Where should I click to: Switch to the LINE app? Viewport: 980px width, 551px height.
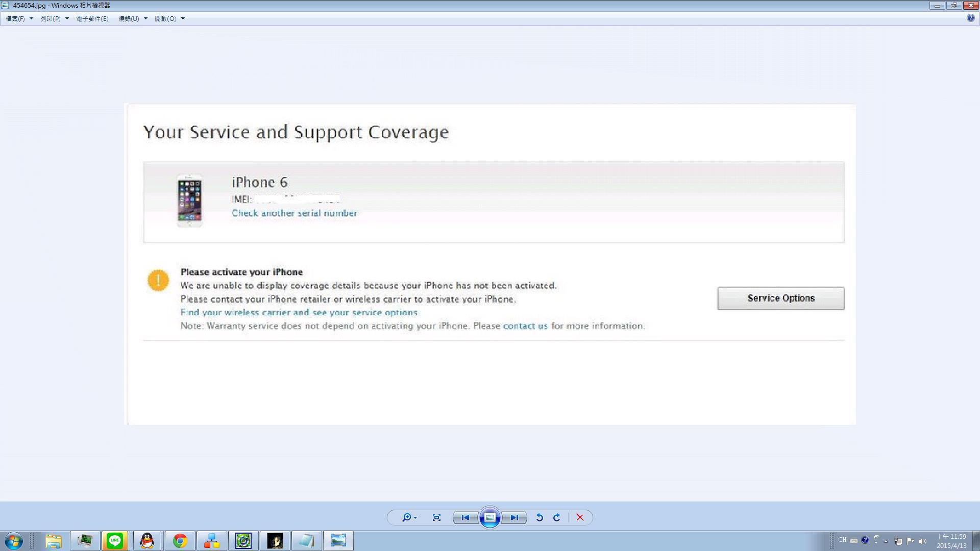(x=115, y=541)
